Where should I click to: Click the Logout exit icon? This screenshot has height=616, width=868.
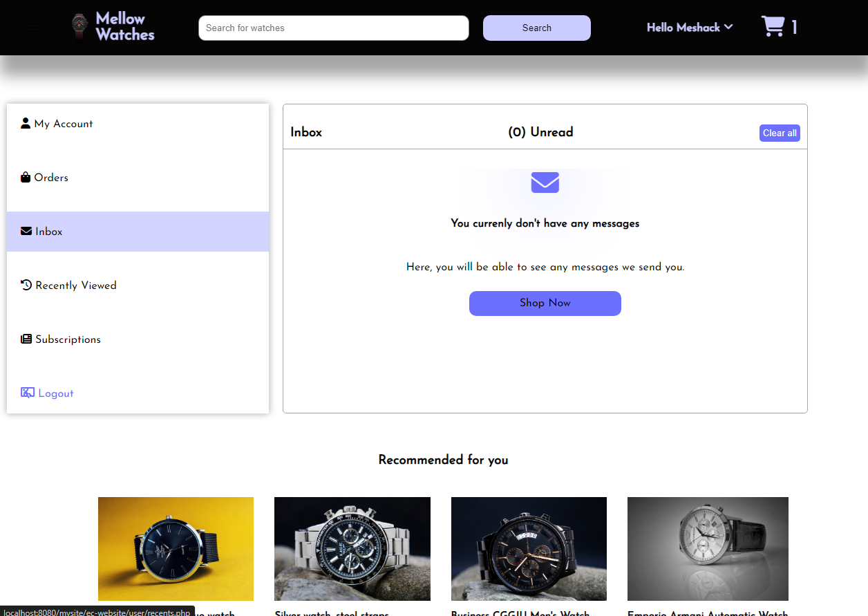tap(27, 392)
